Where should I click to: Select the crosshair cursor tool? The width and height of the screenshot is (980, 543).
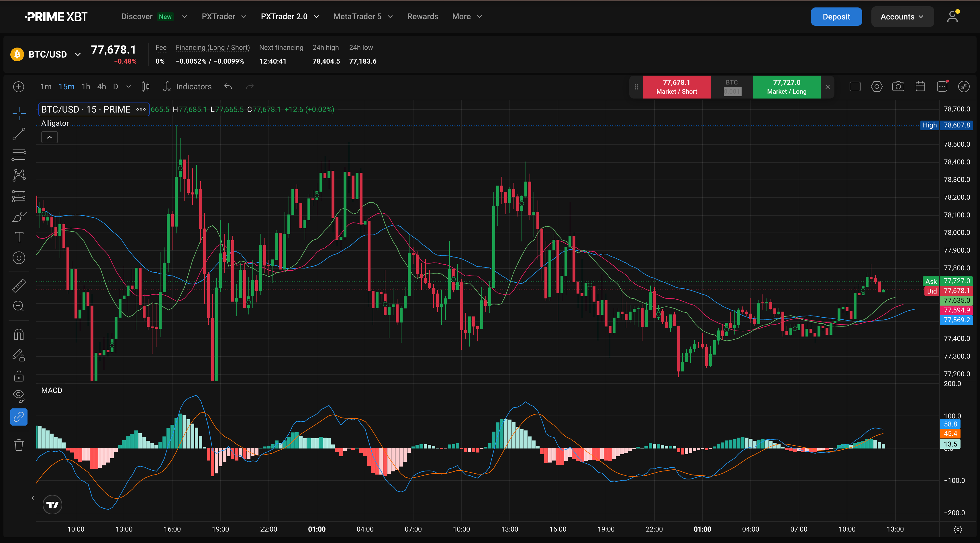tap(19, 113)
